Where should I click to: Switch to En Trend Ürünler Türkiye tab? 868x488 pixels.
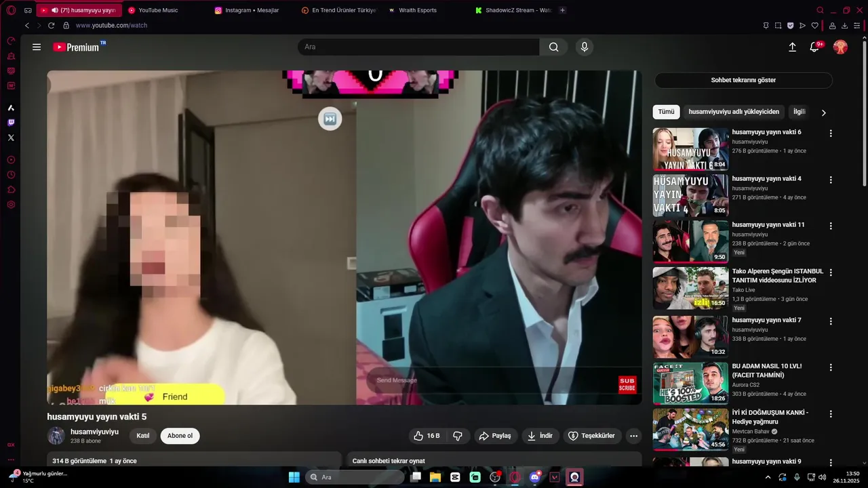(x=340, y=10)
